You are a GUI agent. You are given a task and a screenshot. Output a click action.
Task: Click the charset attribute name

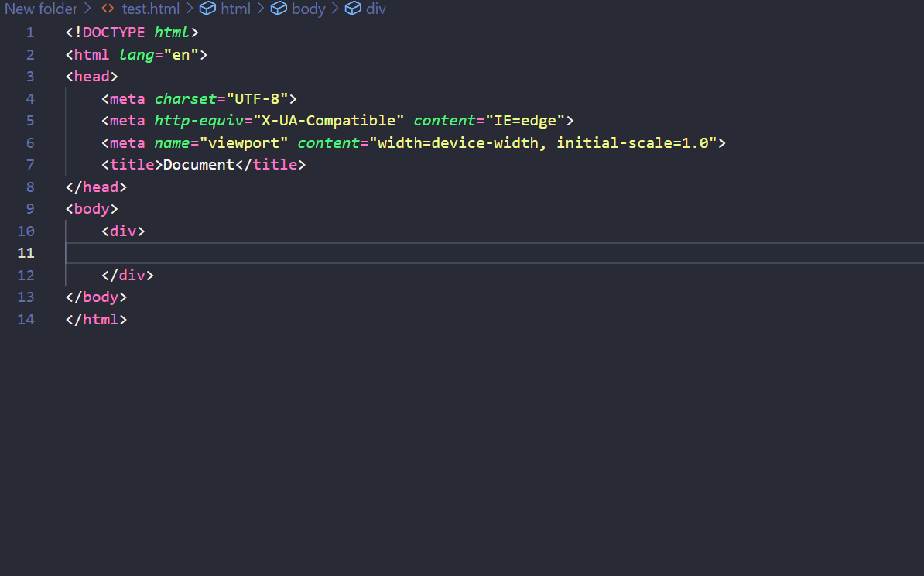(186, 98)
